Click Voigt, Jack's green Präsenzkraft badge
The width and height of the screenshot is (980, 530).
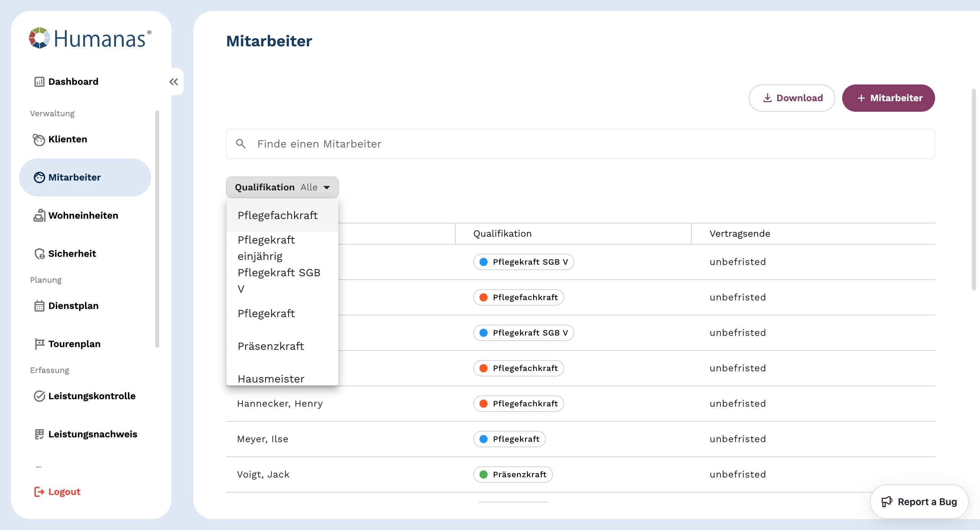pyautogui.click(x=512, y=474)
